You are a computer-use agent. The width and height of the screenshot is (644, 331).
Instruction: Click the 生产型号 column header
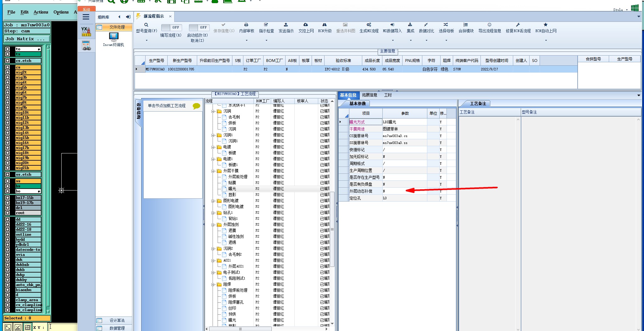[x=156, y=61]
